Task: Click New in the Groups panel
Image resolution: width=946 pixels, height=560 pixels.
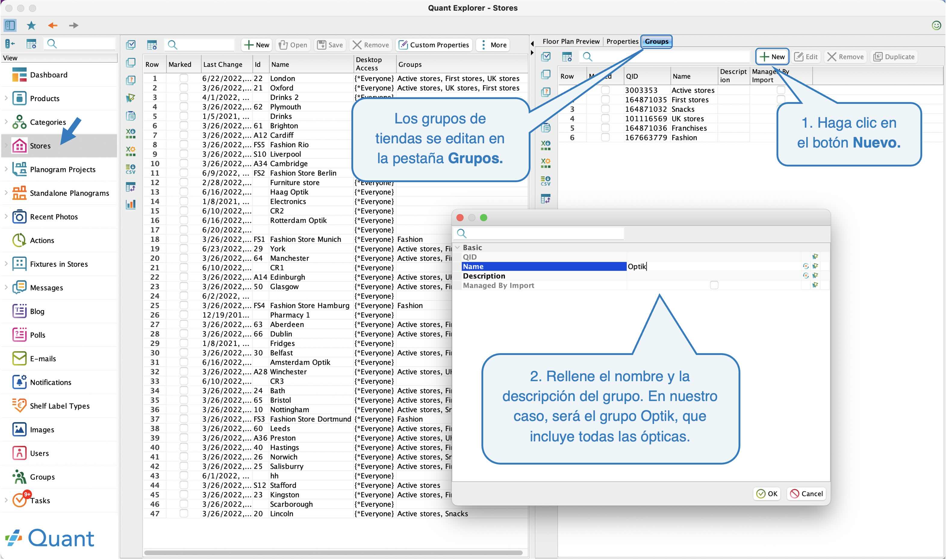Action: click(772, 57)
